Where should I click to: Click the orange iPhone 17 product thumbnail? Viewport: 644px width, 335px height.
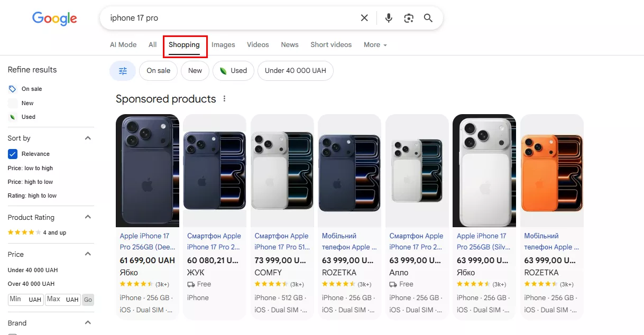[x=551, y=169]
